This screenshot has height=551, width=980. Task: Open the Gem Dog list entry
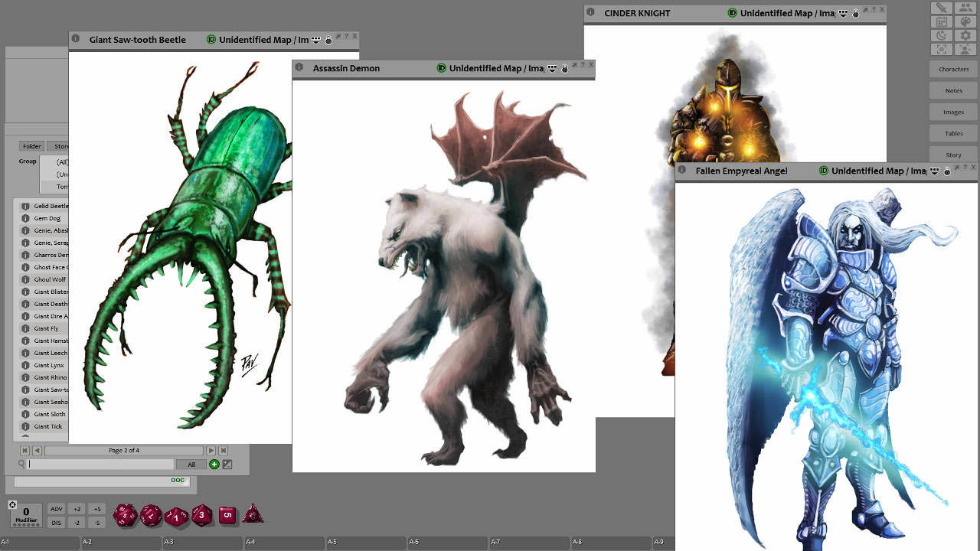47,218
